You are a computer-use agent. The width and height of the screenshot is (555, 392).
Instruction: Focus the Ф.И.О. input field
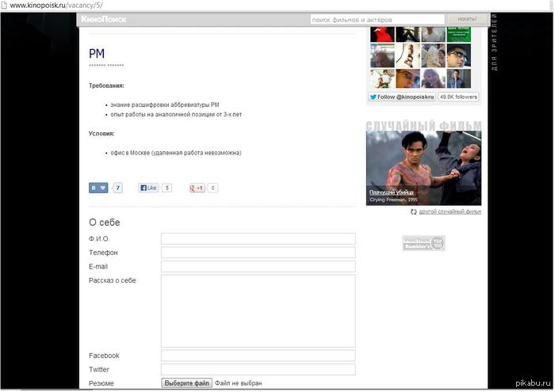[x=258, y=238]
